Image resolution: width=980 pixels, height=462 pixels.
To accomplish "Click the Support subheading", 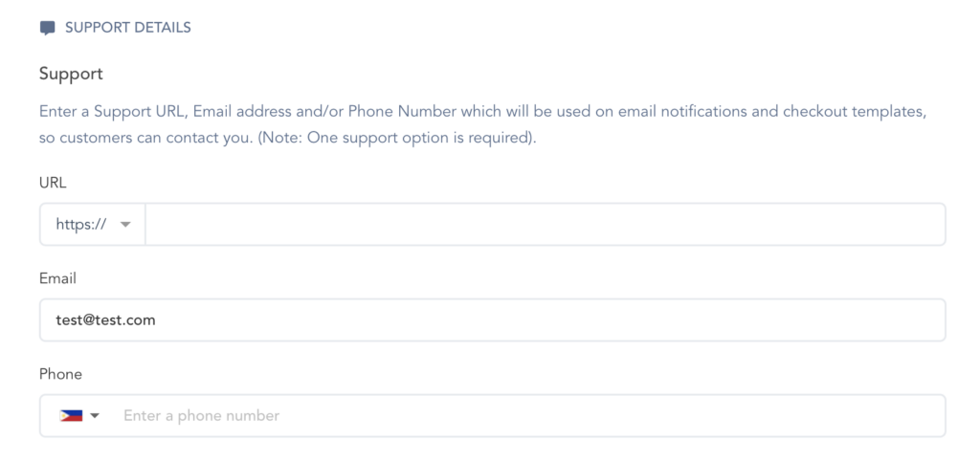I will tap(71, 74).
